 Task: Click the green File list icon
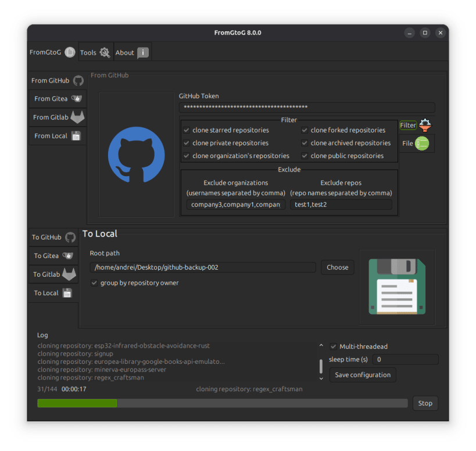coord(422,143)
